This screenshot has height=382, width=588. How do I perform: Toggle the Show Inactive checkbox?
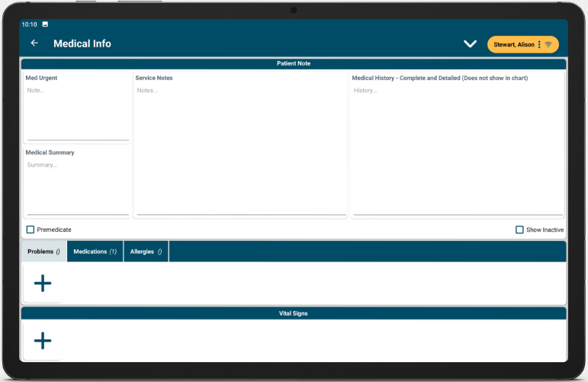tap(519, 230)
